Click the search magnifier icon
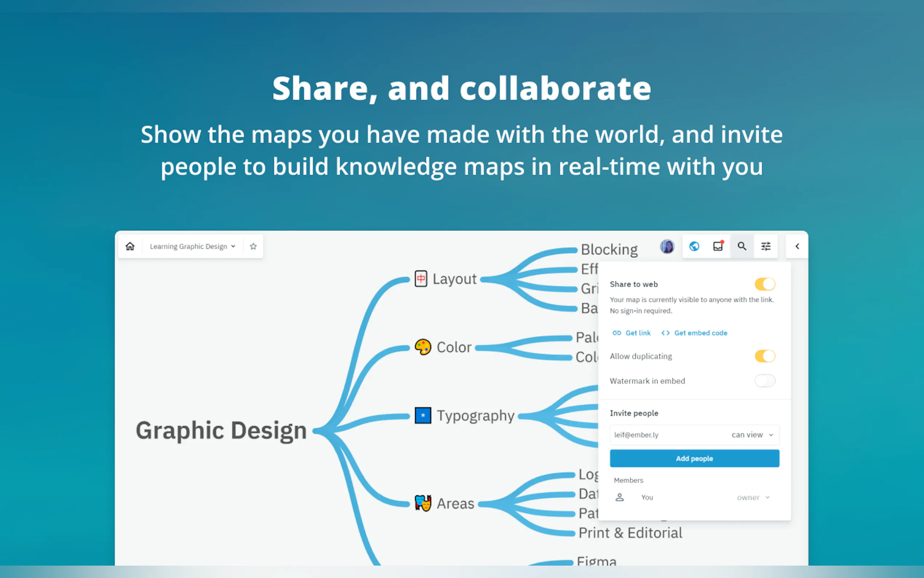Screen dimensions: 924x578 (742, 246)
